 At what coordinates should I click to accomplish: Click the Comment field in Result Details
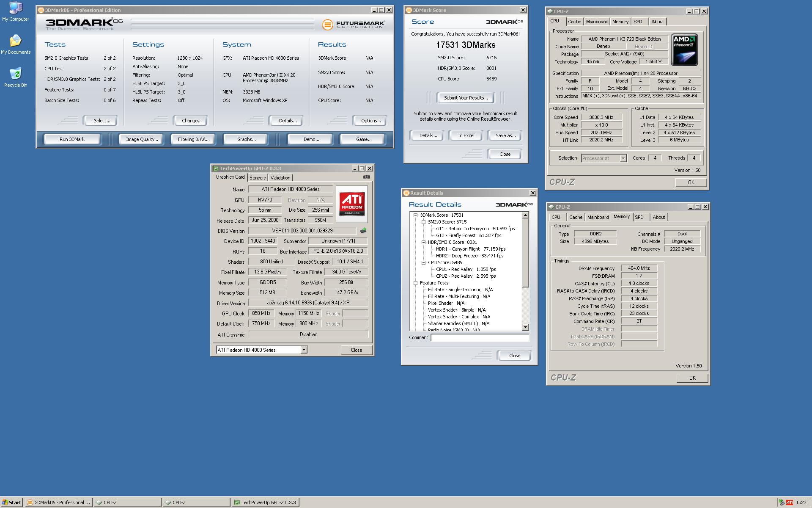point(480,337)
